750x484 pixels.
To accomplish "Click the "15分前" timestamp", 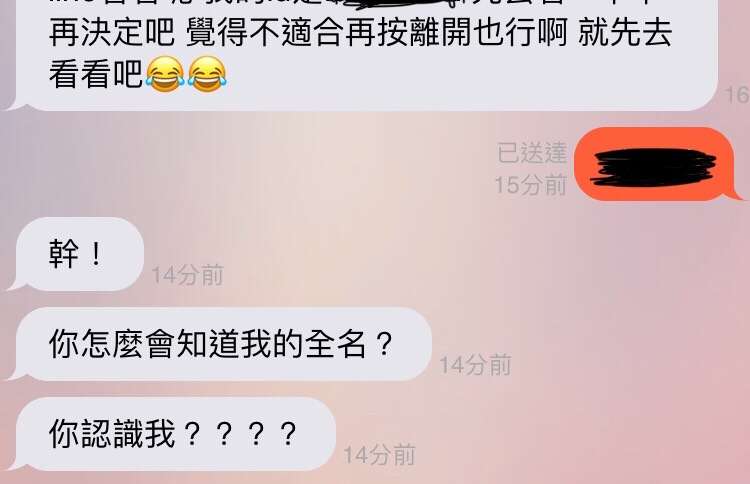I will pos(530,185).
